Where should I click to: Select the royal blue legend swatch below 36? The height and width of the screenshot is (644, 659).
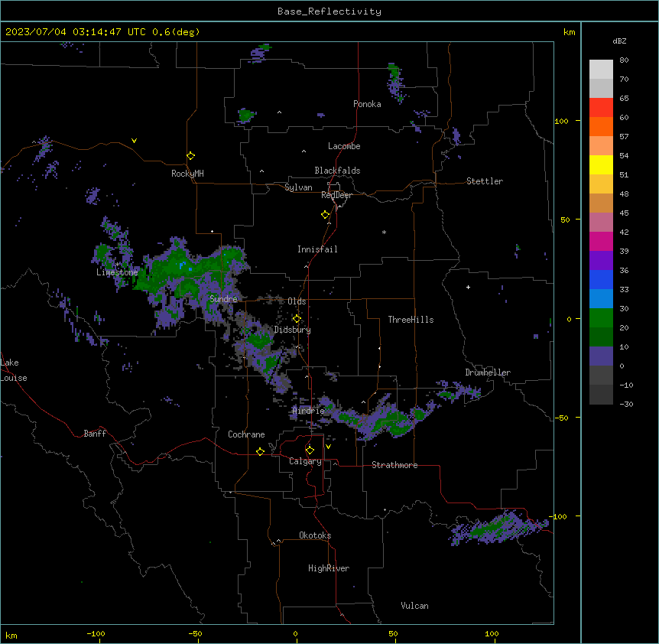[x=601, y=279]
